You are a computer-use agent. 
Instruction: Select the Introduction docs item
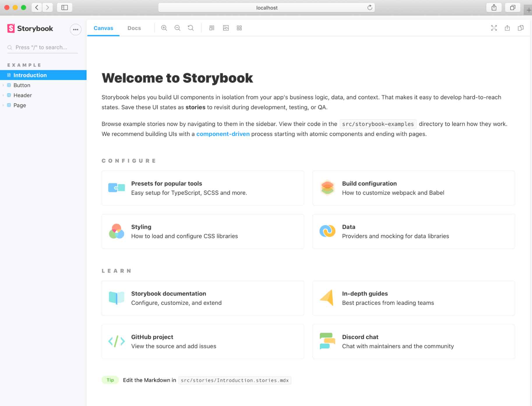(x=43, y=75)
